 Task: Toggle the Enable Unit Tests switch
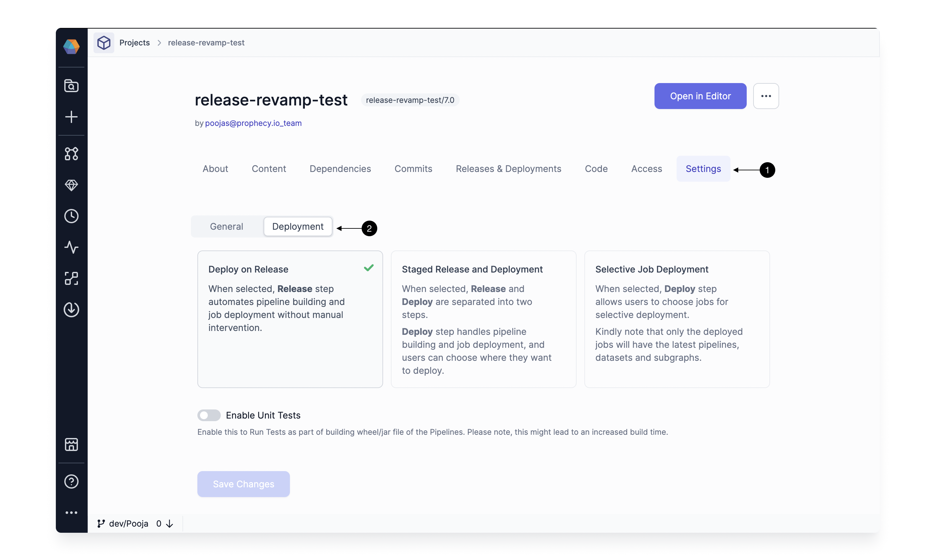pos(209,415)
